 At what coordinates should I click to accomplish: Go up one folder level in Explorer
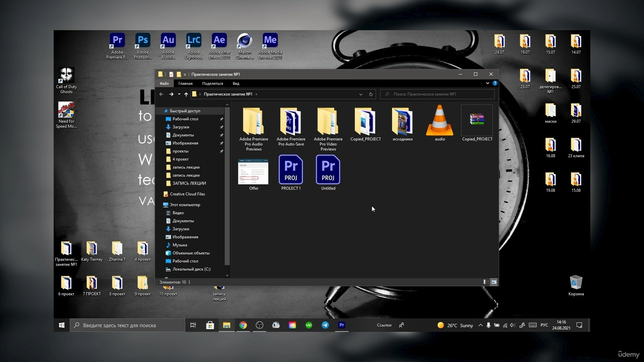[x=186, y=94]
